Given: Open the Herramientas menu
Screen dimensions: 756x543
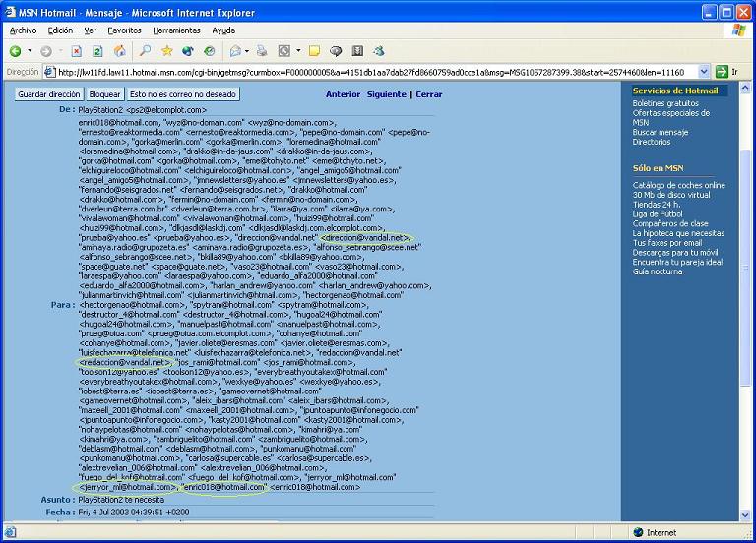Looking at the screenshot, I should point(177,30).
